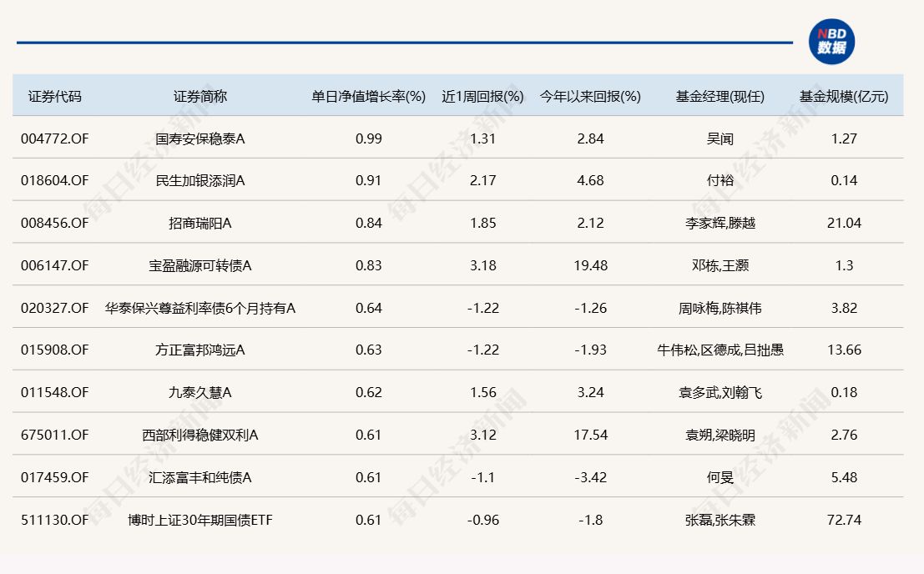The image size is (924, 574).
Task: Click the 证券简称 column header
Action: point(200,96)
